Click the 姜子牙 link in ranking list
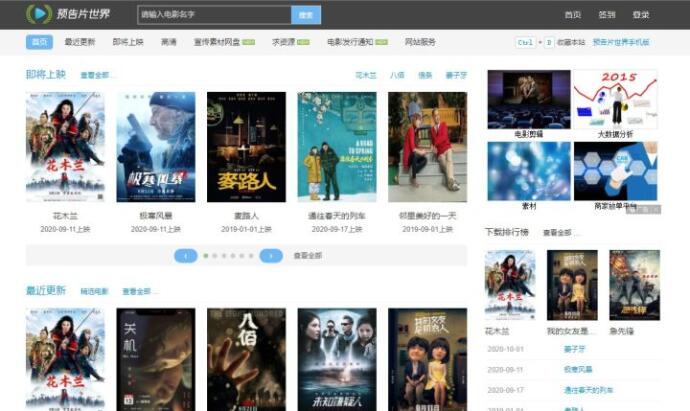 [x=575, y=349]
